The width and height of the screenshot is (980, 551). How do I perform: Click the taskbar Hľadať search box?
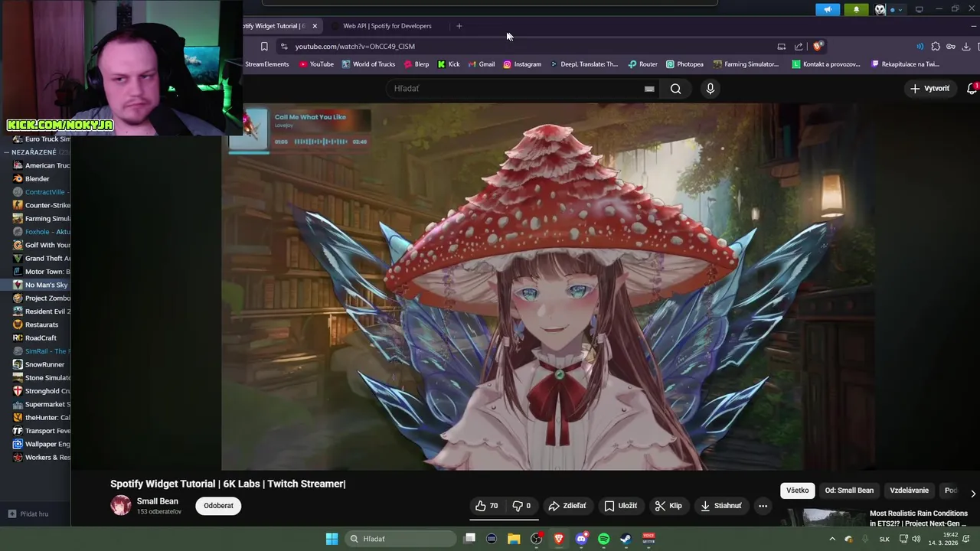pyautogui.click(x=401, y=539)
